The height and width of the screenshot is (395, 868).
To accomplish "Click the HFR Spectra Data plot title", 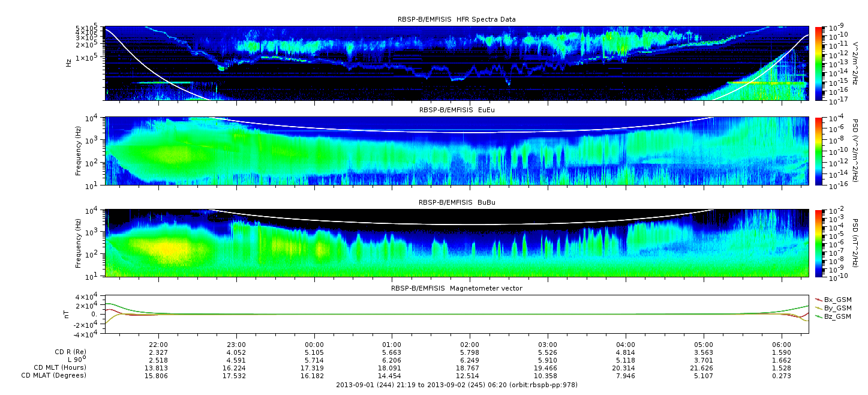I will coord(456,19).
